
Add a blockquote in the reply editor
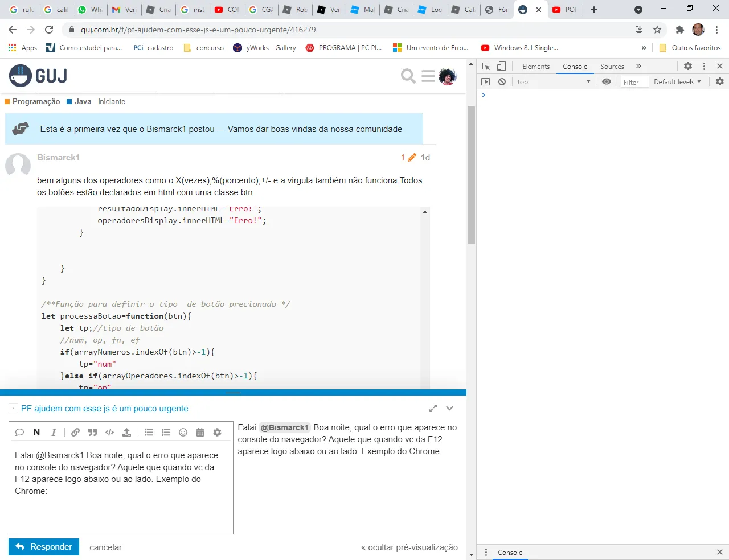(92, 433)
